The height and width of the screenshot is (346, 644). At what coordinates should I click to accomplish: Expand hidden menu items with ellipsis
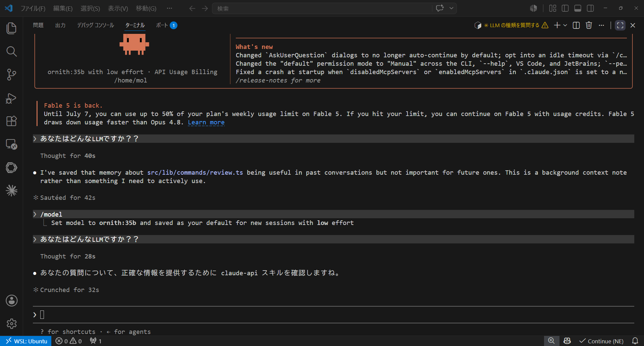click(x=169, y=8)
